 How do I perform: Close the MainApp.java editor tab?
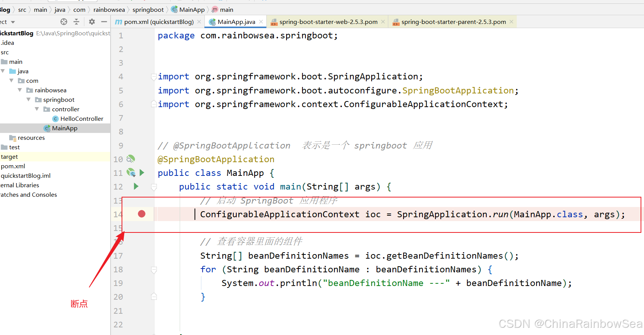(261, 22)
